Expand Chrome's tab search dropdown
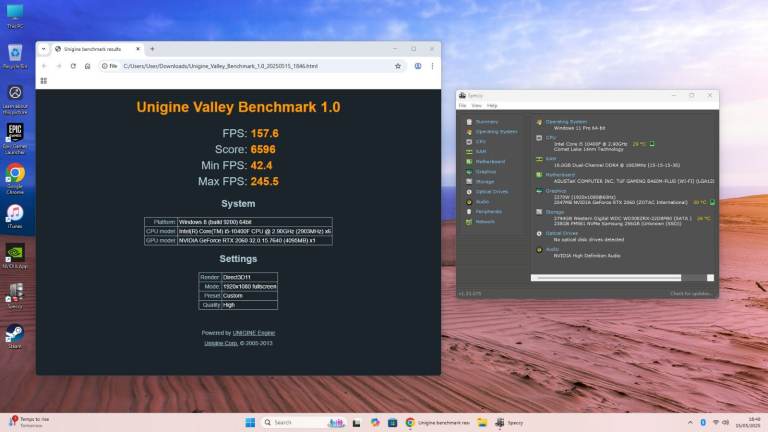This screenshot has width=768, height=432. [44, 49]
